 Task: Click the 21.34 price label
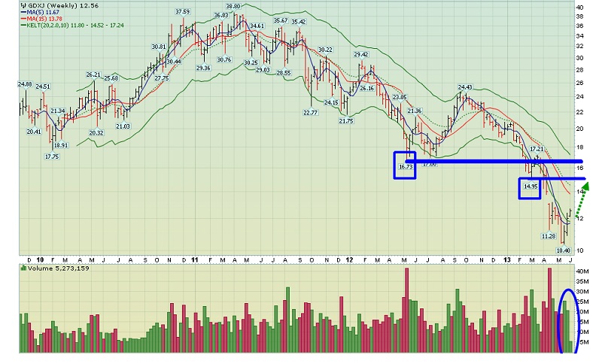point(58,111)
